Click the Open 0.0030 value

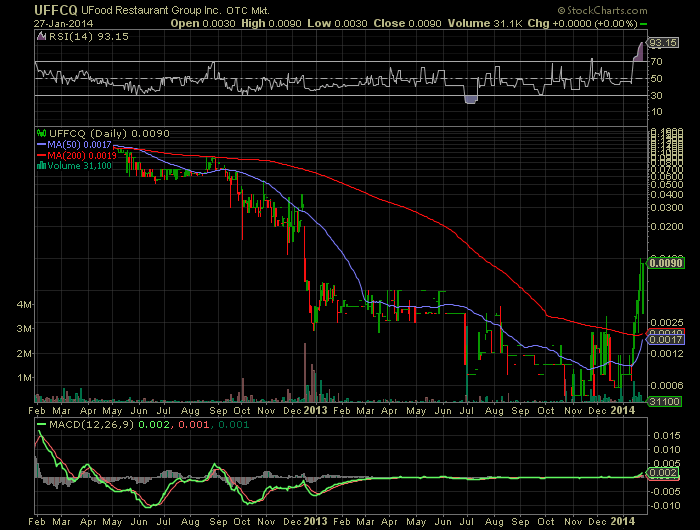(203, 23)
